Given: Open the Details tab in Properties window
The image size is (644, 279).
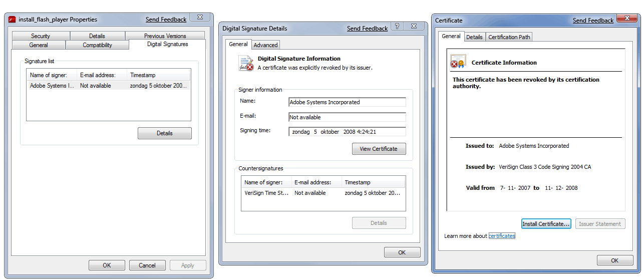Looking at the screenshot, I should (97, 36).
